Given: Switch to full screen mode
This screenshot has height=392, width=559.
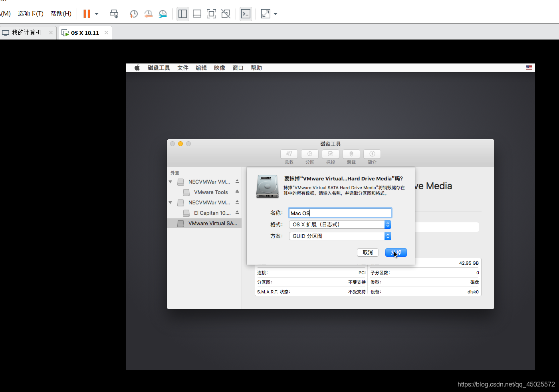Looking at the screenshot, I should click(211, 14).
